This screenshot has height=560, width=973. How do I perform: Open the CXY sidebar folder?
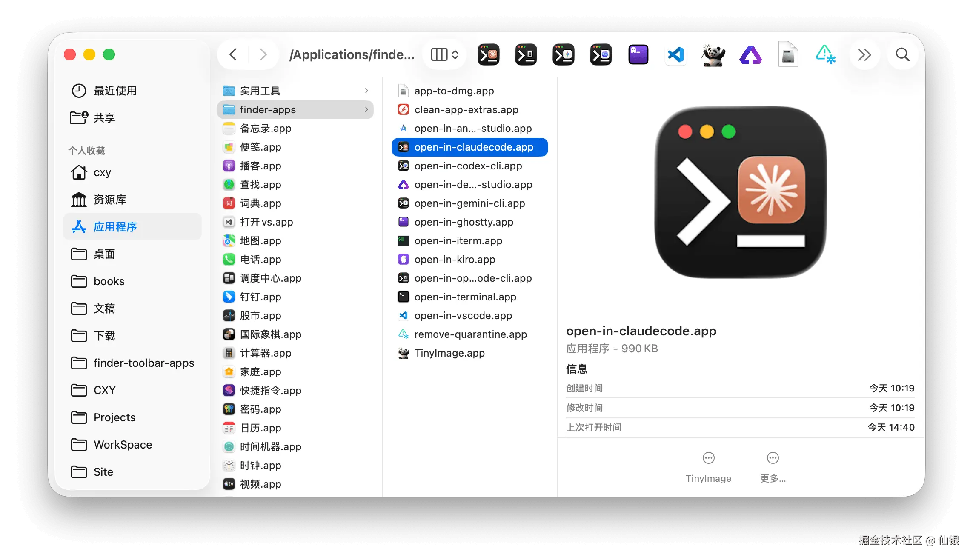click(x=132, y=390)
